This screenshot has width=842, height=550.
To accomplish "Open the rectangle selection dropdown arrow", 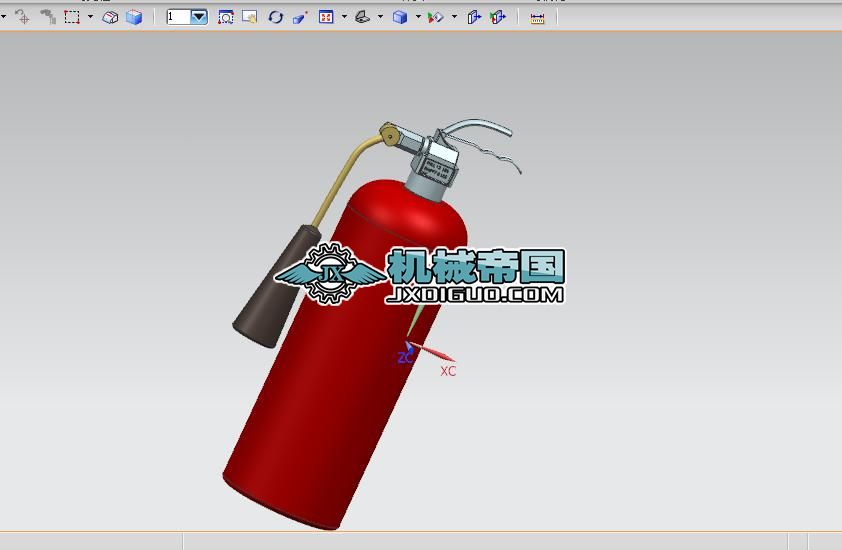I will click(90, 17).
